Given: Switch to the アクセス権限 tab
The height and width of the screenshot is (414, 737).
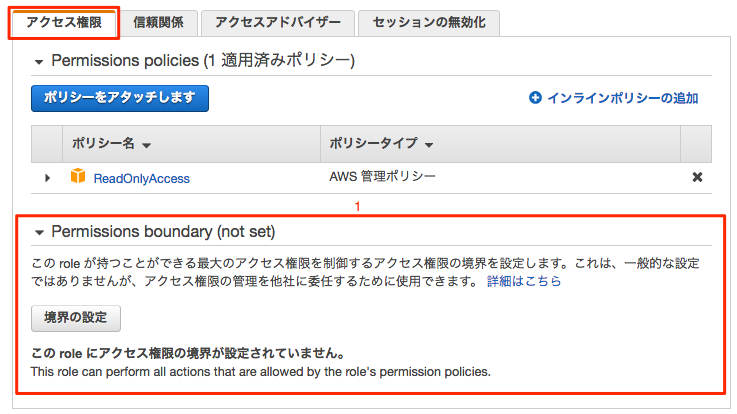Looking at the screenshot, I should (63, 22).
